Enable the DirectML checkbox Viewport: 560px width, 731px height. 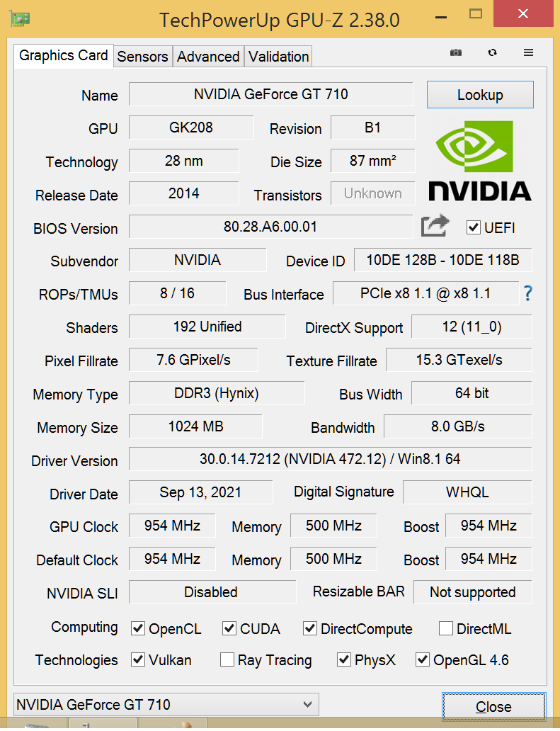pyautogui.click(x=446, y=628)
